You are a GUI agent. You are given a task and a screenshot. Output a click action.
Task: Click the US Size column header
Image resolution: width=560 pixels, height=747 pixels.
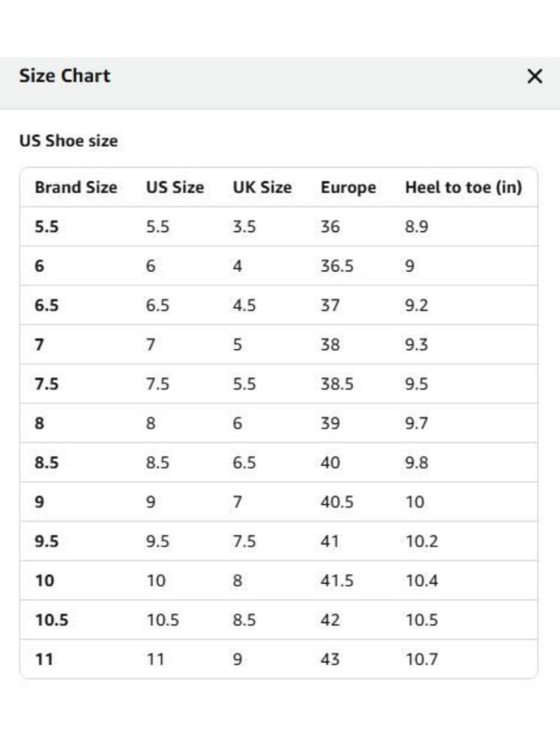175,187
